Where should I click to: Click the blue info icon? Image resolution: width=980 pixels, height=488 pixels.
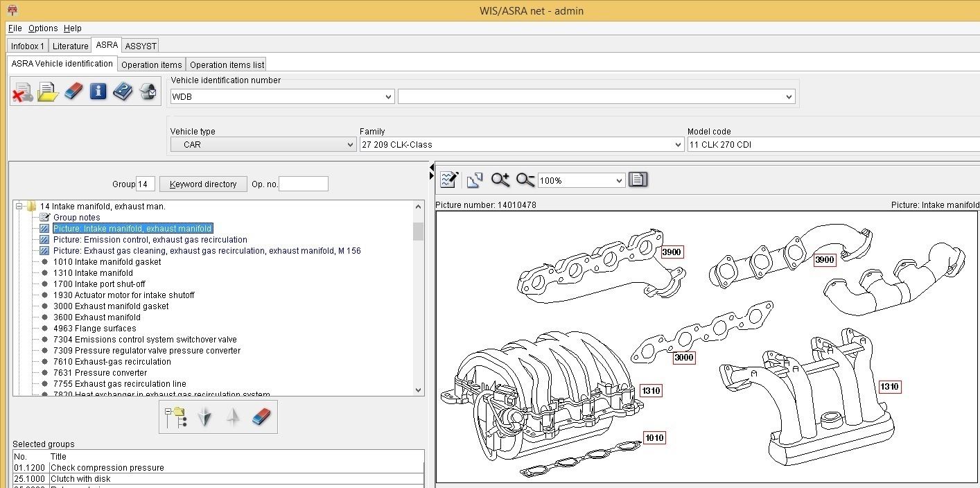[x=98, y=91]
